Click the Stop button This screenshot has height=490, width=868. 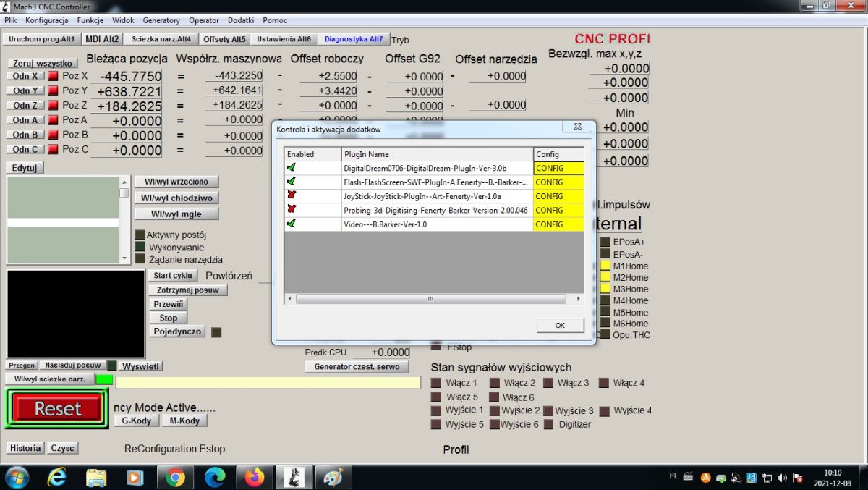pos(169,318)
